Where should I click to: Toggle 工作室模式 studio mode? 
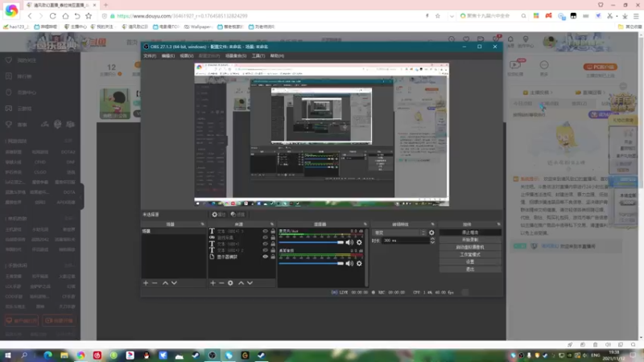click(x=470, y=254)
